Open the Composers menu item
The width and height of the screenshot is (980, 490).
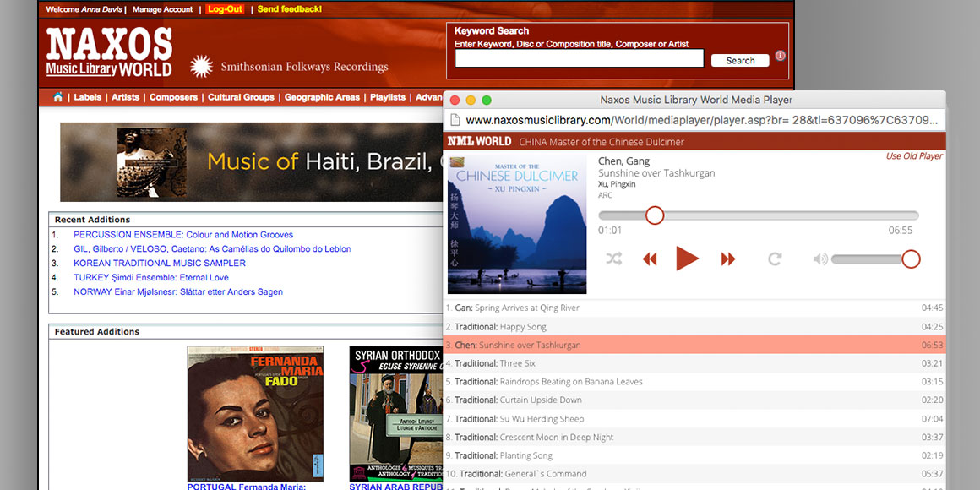[173, 97]
